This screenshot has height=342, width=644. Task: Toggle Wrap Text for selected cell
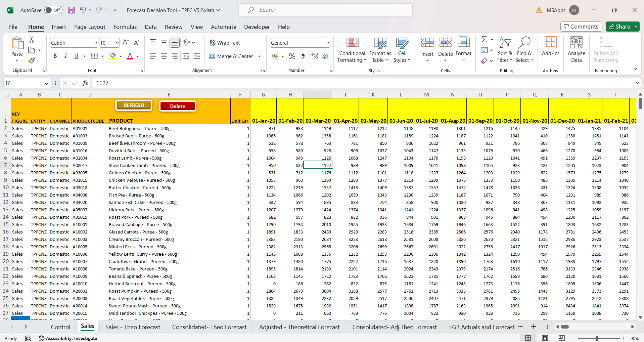point(225,43)
